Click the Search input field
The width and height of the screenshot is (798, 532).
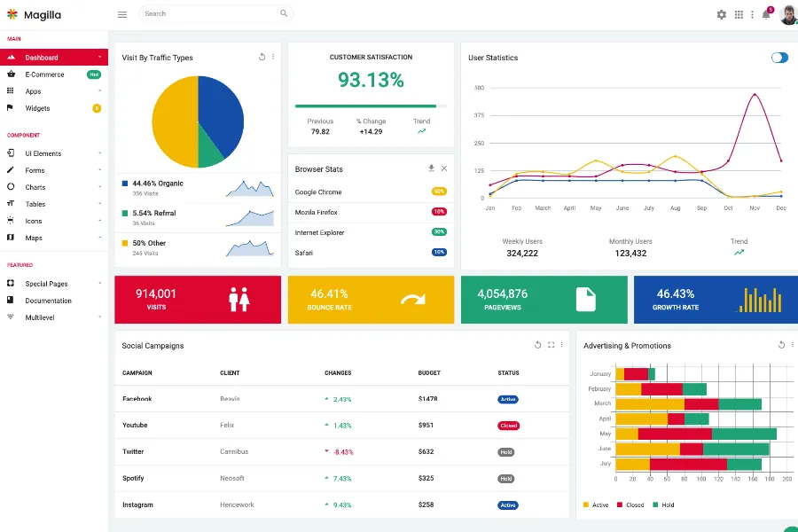(x=209, y=14)
